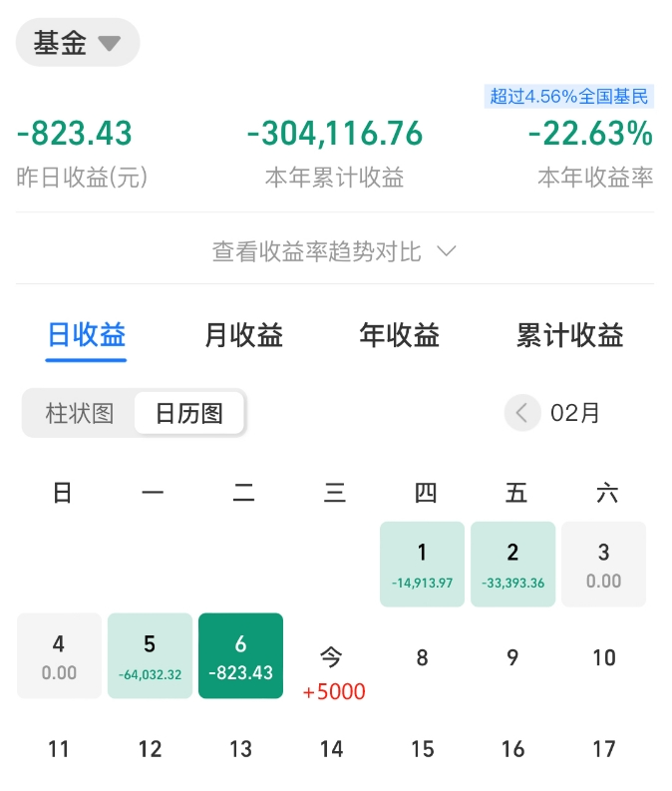Select calendar day 9
672x791 pixels.
pyautogui.click(x=512, y=657)
